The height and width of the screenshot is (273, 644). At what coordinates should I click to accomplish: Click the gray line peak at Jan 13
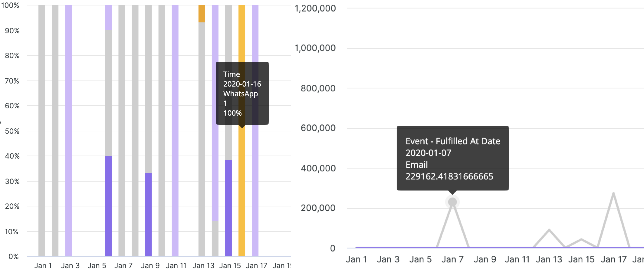pyautogui.click(x=549, y=230)
